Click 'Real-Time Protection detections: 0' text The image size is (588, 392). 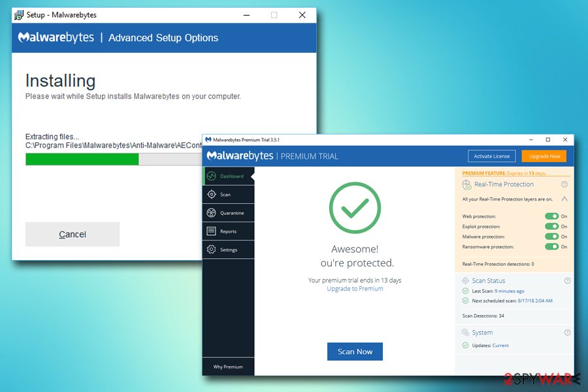pyautogui.click(x=498, y=264)
